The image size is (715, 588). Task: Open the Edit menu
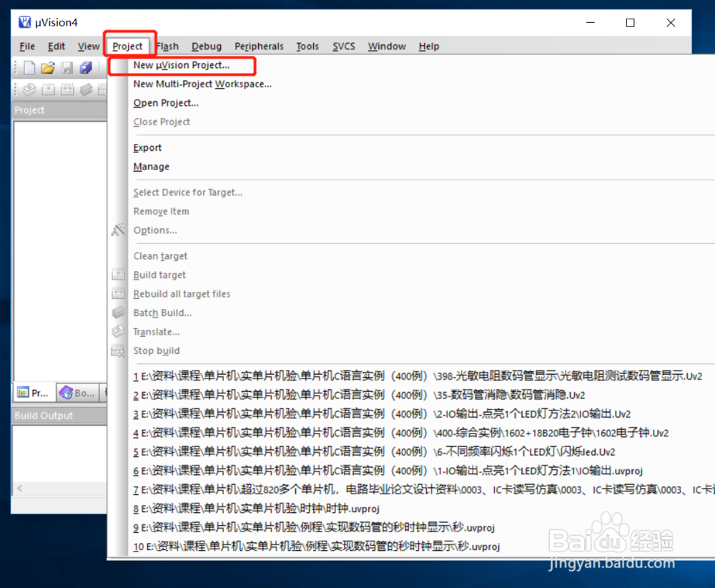[x=56, y=46]
